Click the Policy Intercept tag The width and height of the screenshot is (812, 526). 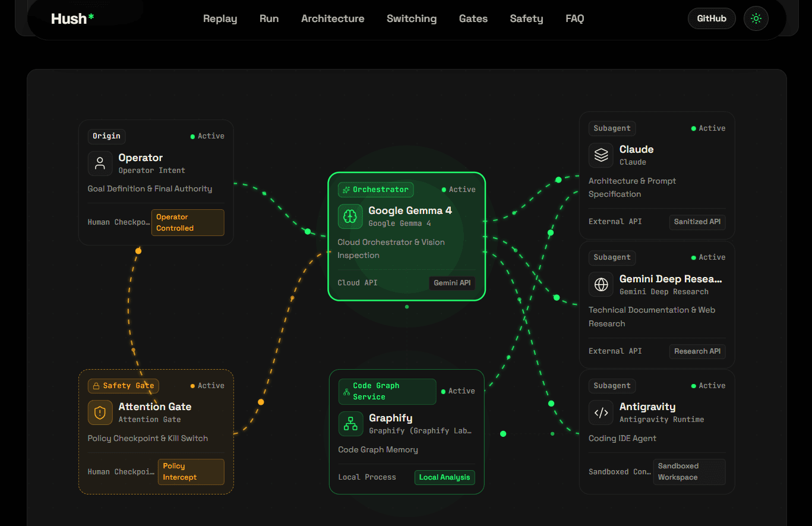191,472
